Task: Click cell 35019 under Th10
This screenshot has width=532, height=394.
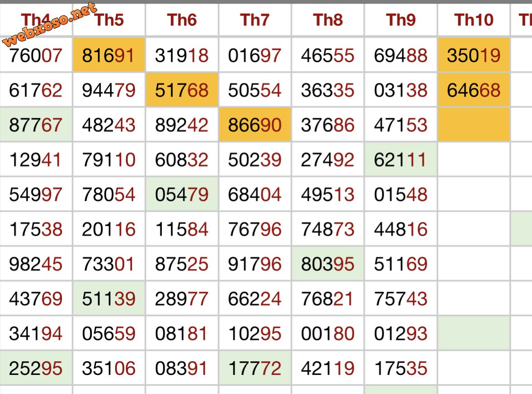Action: coord(474,55)
